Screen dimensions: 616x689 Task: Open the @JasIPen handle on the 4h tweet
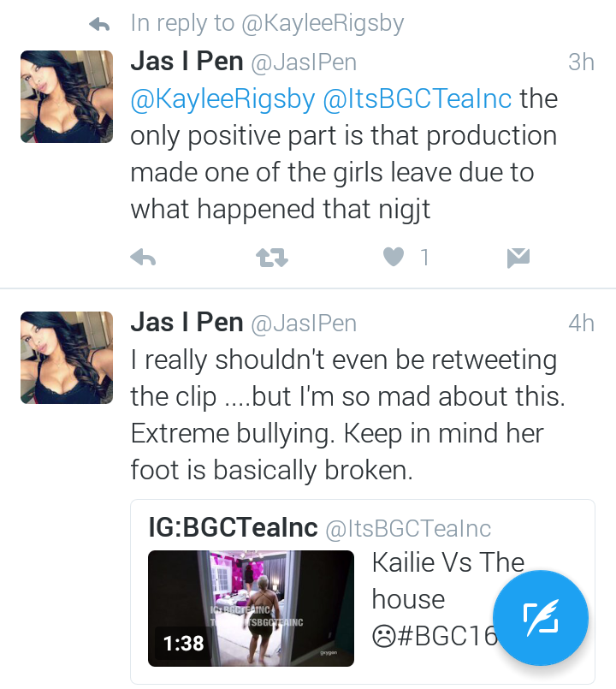[x=304, y=324]
